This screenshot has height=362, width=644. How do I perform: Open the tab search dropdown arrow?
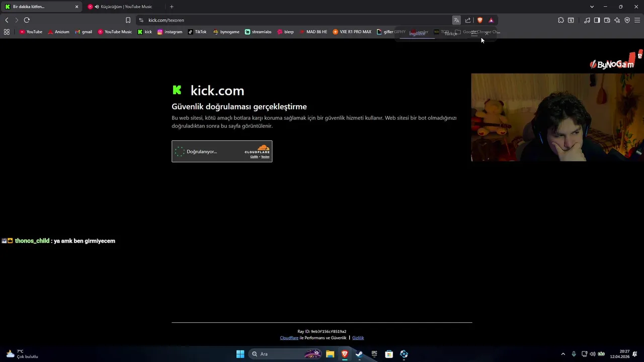592,7
